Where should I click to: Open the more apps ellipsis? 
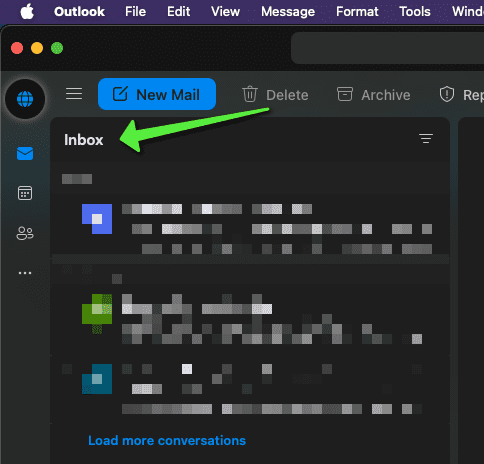[x=25, y=273]
